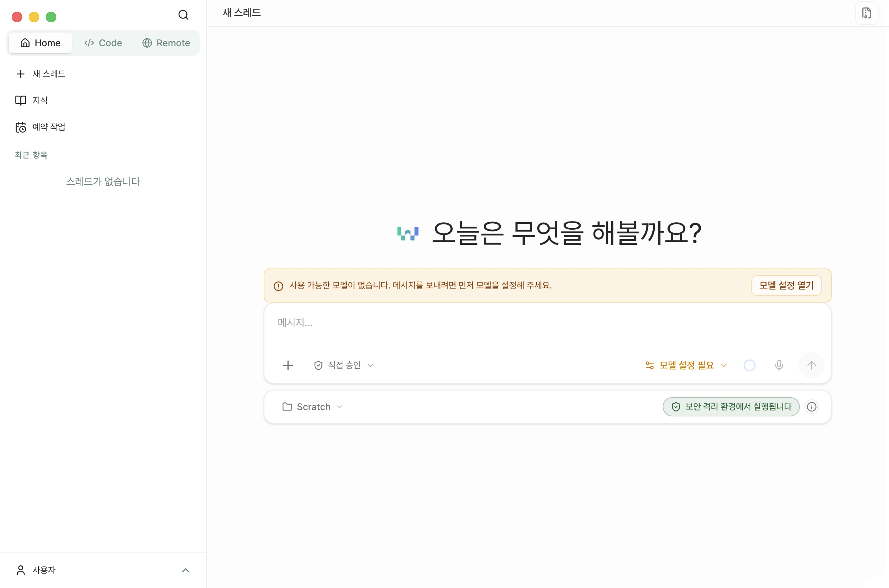Click the document icon in top-right corner
The width and height of the screenshot is (889, 588).
click(866, 13)
